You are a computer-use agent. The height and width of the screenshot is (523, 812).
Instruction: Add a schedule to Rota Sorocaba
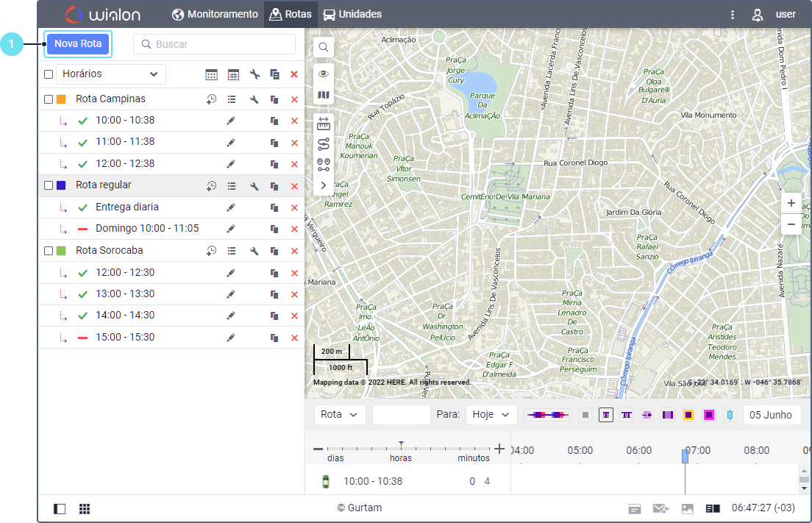click(x=211, y=252)
